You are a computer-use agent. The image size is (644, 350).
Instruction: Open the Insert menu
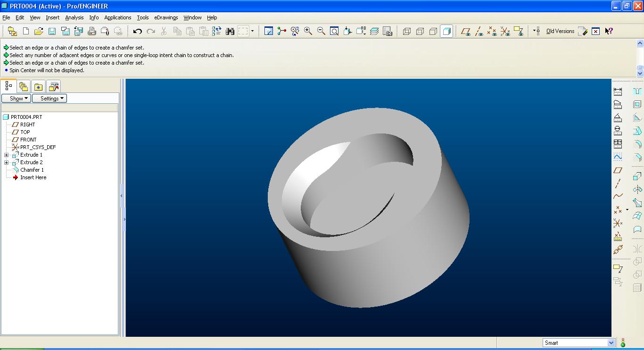click(x=52, y=17)
